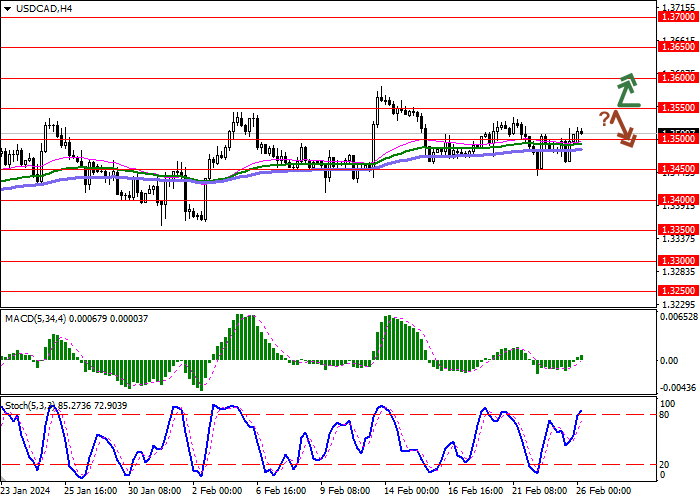Select the 1.32500 price level label
Viewport: 700px width, 500px height.
coord(679,291)
